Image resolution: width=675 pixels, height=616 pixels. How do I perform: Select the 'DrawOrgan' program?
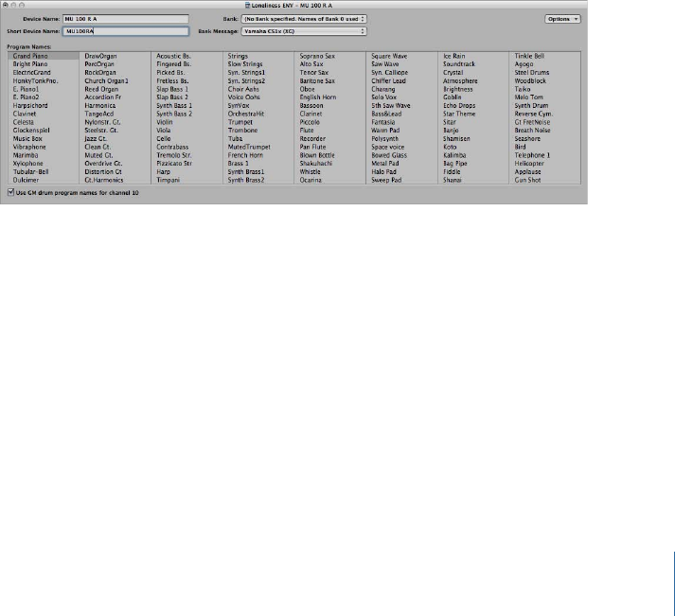tap(100, 56)
